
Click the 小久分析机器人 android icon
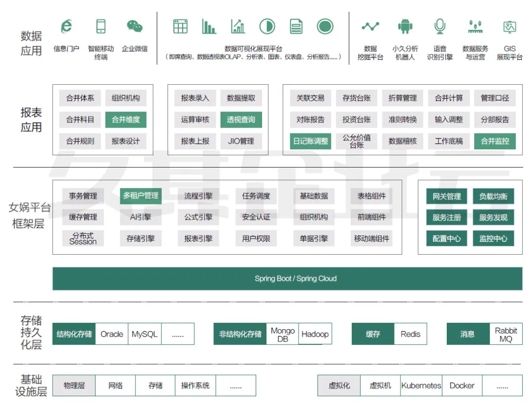[x=405, y=27]
